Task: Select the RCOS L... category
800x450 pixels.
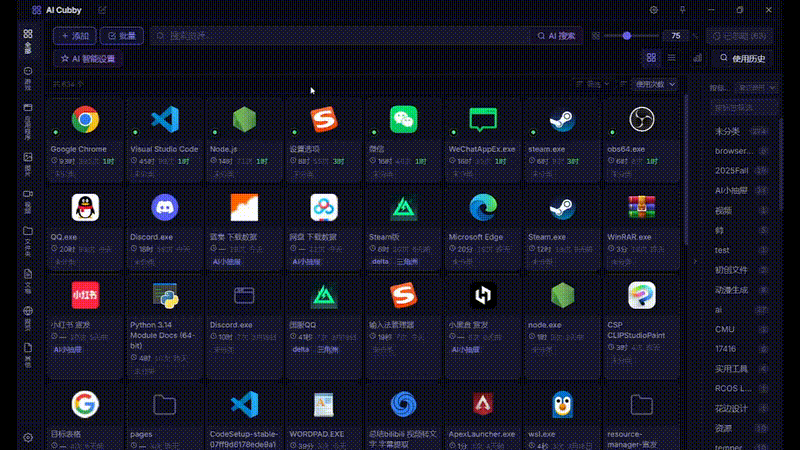Action: (742, 388)
